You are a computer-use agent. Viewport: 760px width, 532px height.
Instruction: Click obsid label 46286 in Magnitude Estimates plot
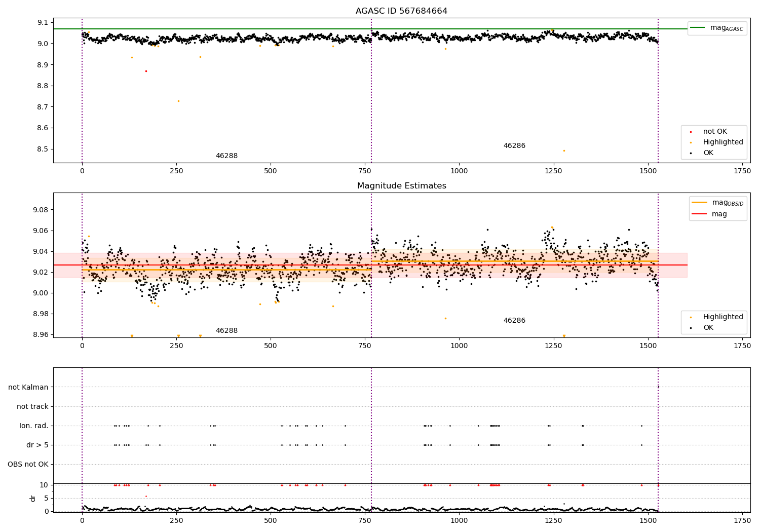tap(514, 321)
